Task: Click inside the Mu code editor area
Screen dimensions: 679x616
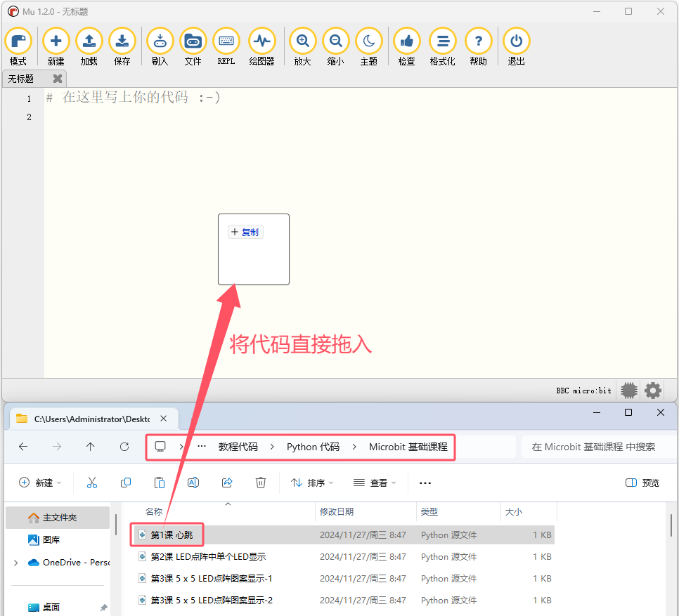Action: [x=359, y=234]
